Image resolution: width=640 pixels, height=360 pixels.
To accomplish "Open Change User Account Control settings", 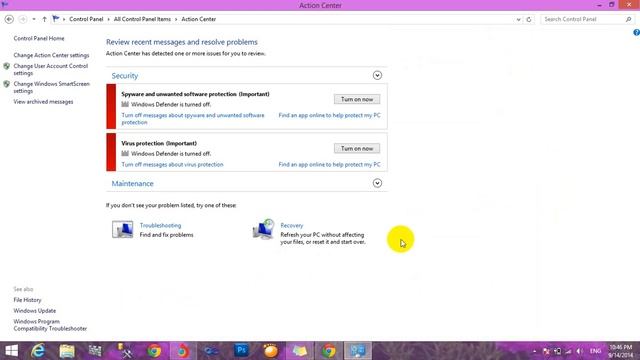I will [51, 69].
